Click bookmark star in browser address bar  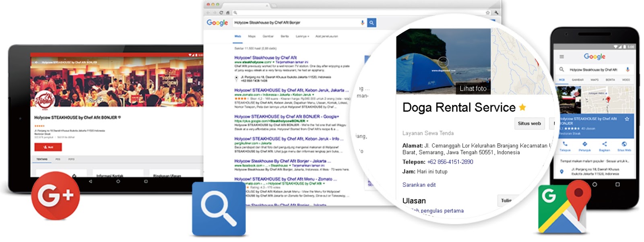click(487, 13)
